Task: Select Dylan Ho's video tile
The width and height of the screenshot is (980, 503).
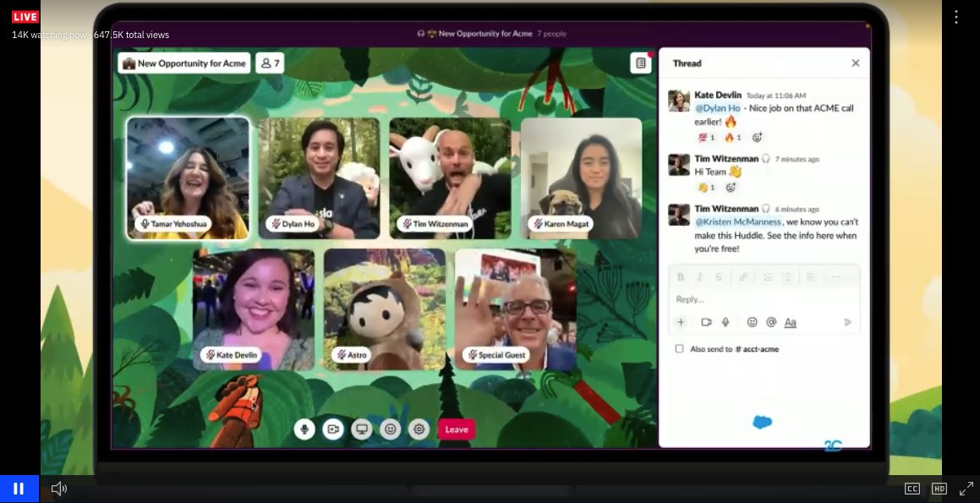Action: click(320, 178)
